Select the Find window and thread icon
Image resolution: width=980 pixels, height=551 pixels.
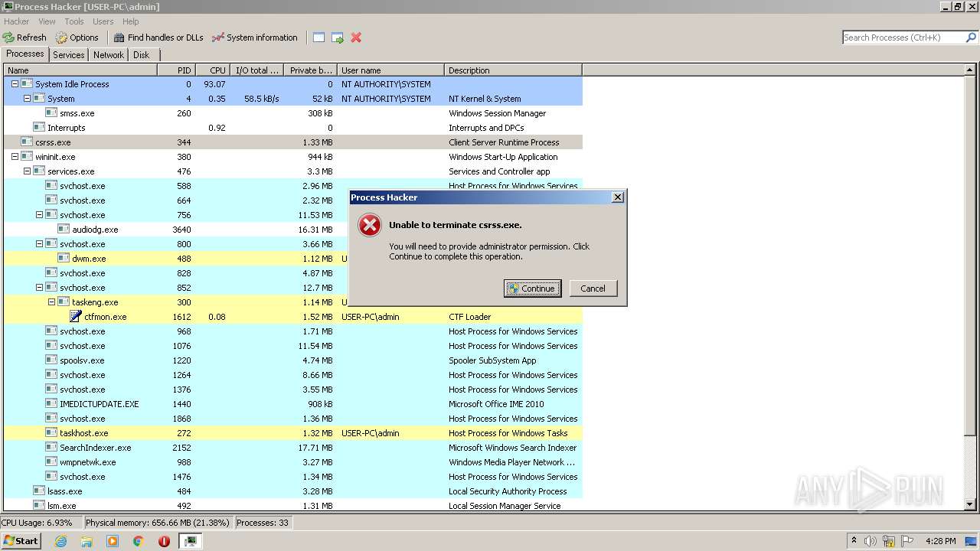(337, 37)
